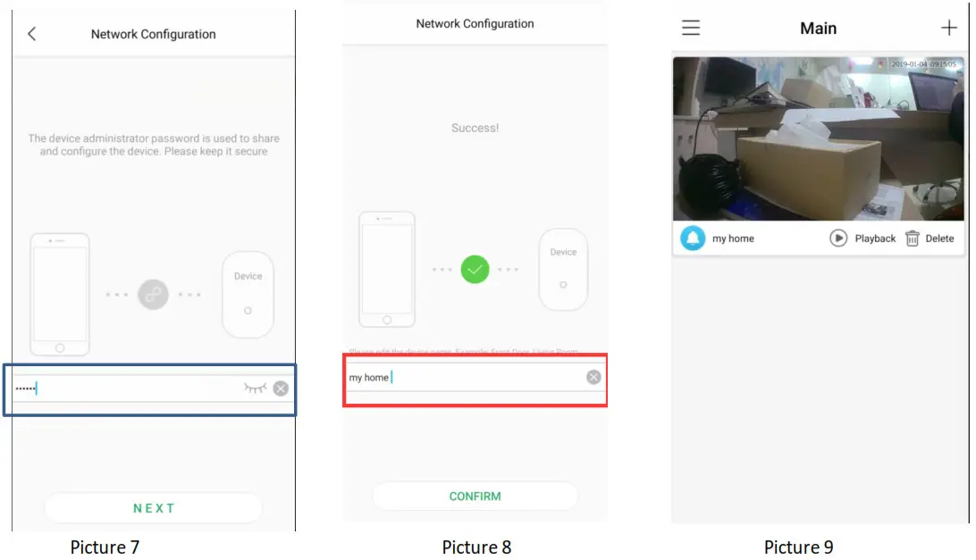Open the hamburger menu on Main screen
Screen dimensions: 976x560
coord(691,28)
